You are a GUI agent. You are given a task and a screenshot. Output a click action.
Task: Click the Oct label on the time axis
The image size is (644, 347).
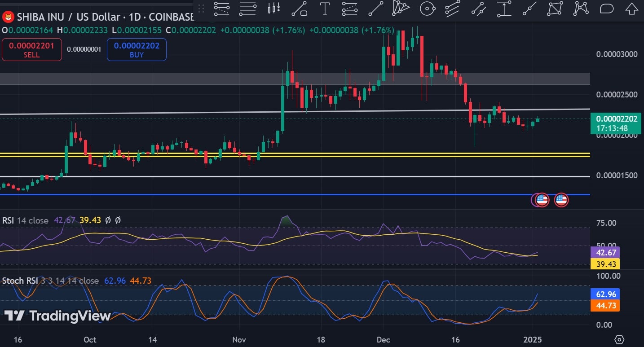pyautogui.click(x=90, y=339)
